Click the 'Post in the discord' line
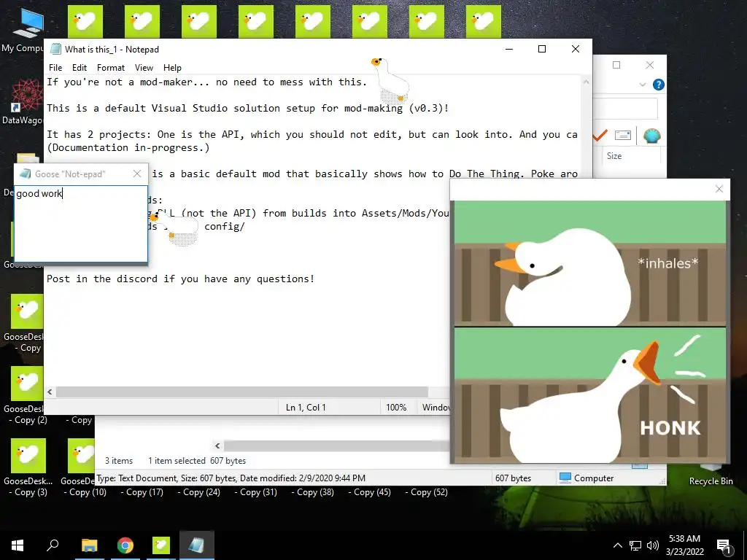747x560 pixels. 181,279
